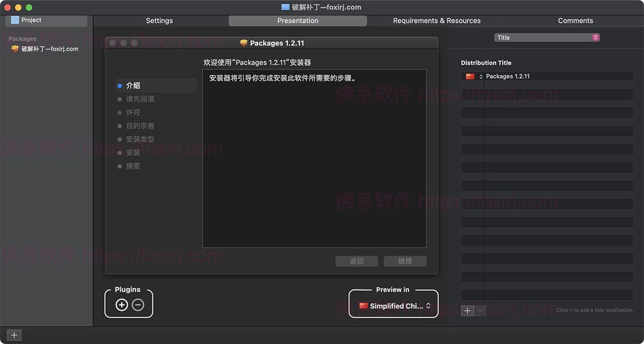This screenshot has width=644, height=344.
Task: Open the Preview in language dropdown
Action: click(394, 306)
